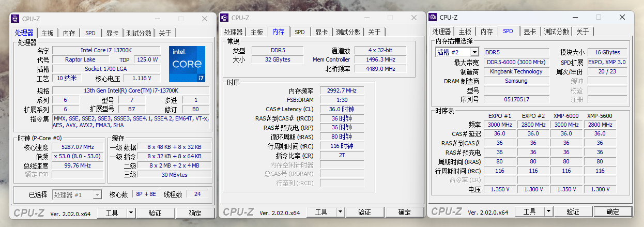This screenshot has width=644, height=227.
Task: Open 工具 dropdown arrow in right window
Action: click(x=549, y=211)
